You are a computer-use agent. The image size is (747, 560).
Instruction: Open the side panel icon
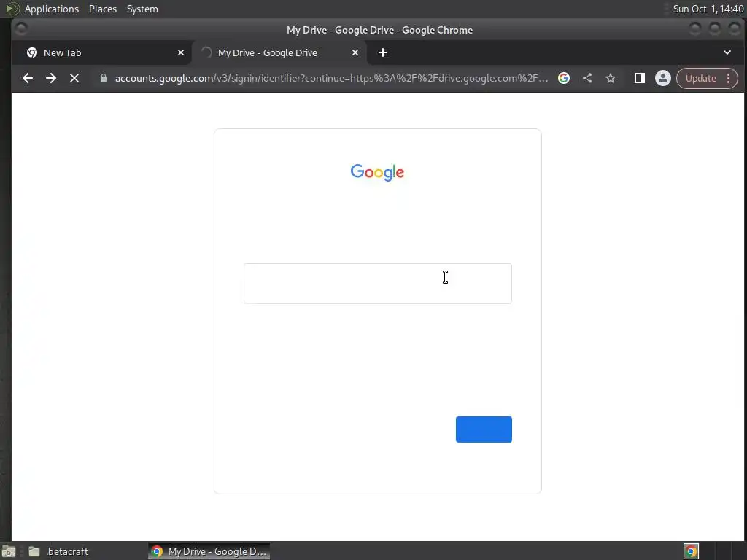(639, 78)
